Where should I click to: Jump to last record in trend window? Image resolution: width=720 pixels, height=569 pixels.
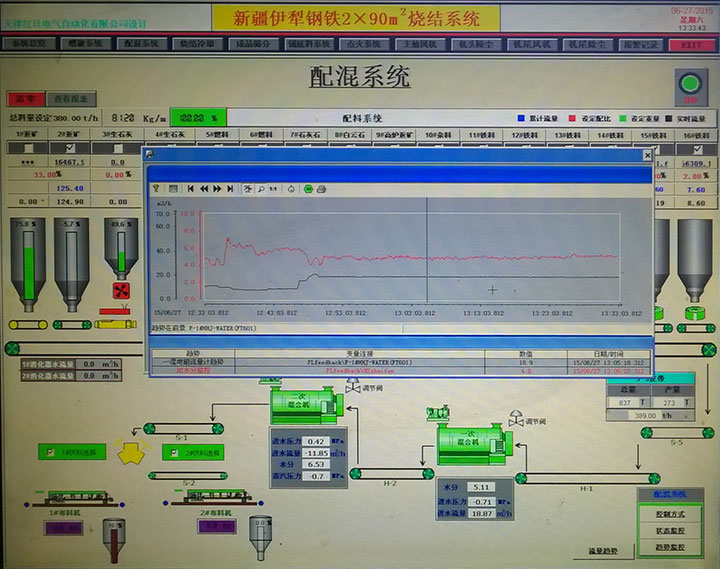coord(232,188)
